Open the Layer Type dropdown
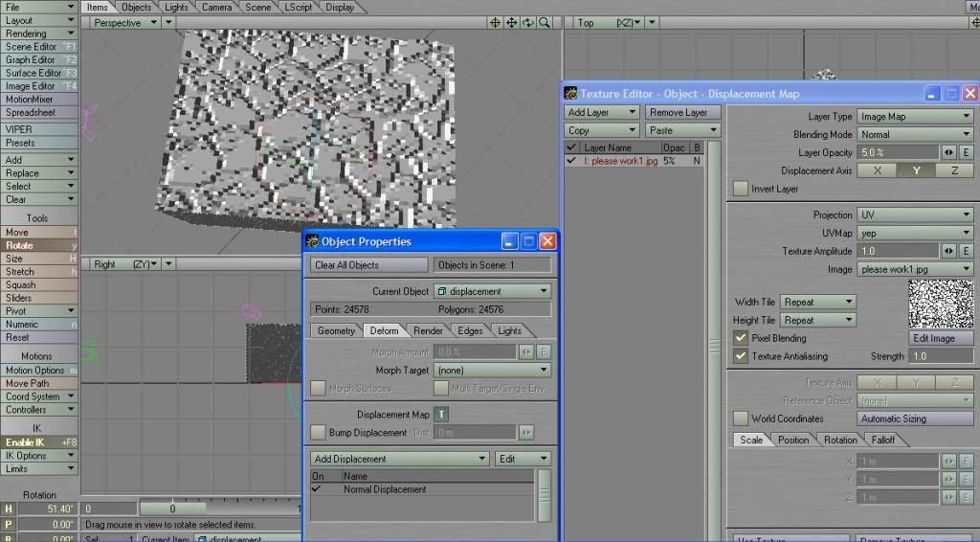Screen dimensions: 980x542 point(914,116)
